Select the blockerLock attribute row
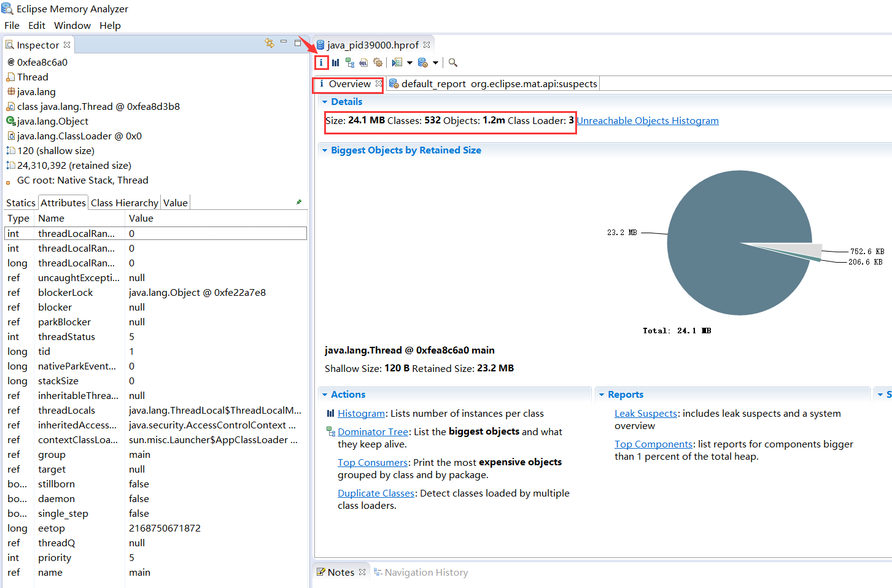This screenshot has width=892, height=588. click(x=156, y=292)
